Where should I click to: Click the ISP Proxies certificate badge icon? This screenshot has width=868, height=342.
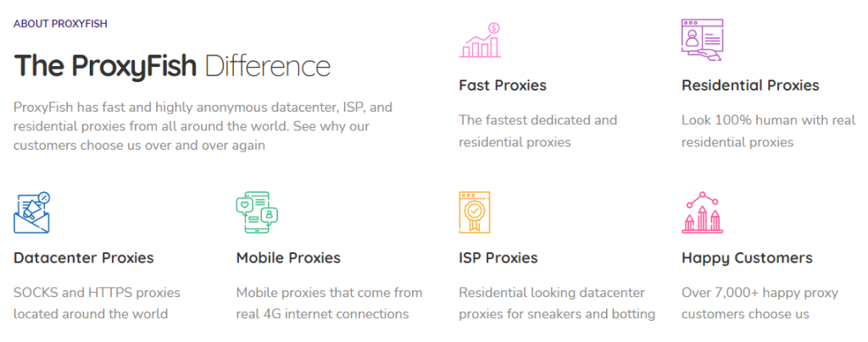point(475,213)
